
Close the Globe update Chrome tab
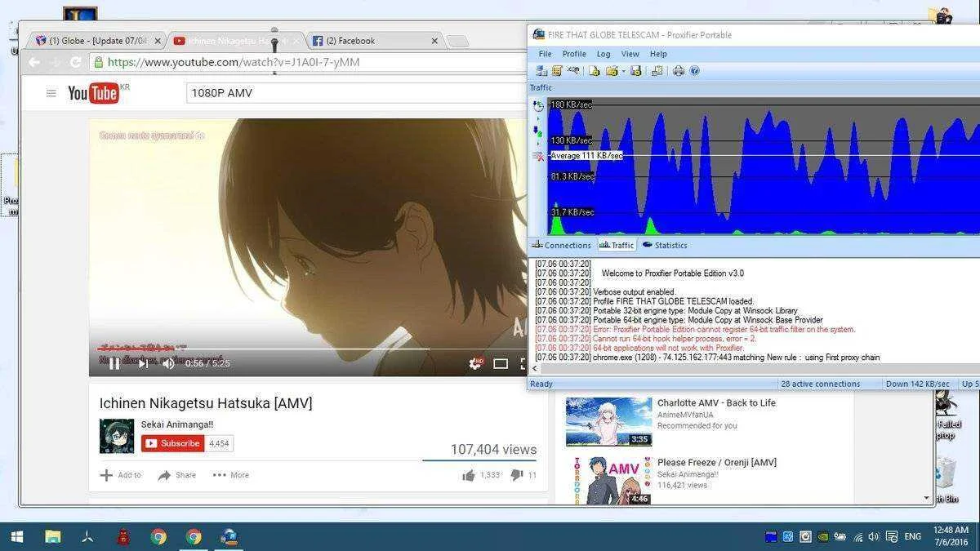point(158,41)
